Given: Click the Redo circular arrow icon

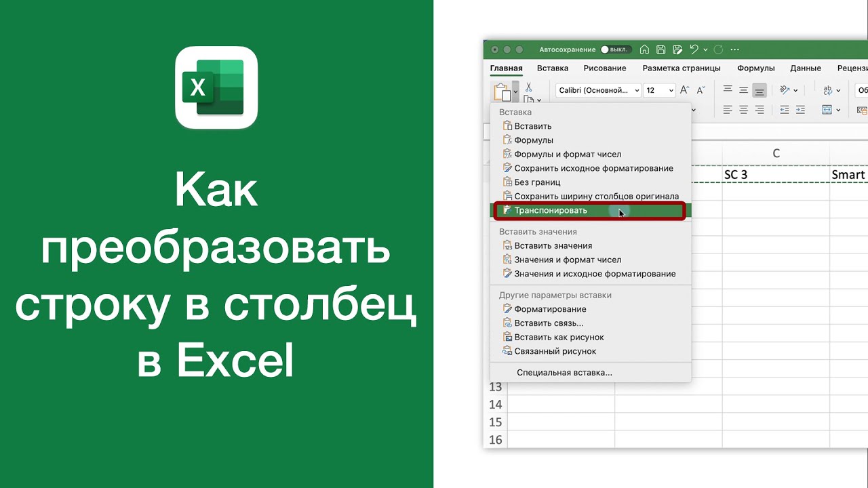Looking at the screenshot, I should pos(718,49).
